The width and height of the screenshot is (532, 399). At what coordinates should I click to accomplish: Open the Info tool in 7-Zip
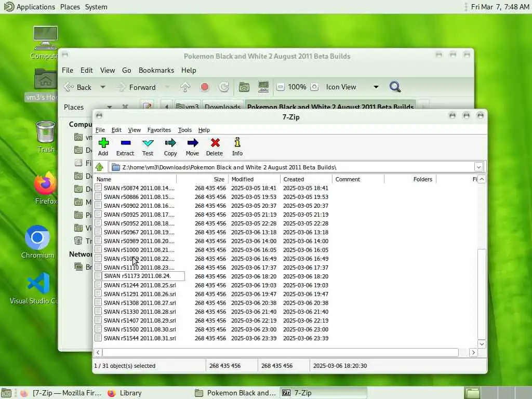pos(237,142)
